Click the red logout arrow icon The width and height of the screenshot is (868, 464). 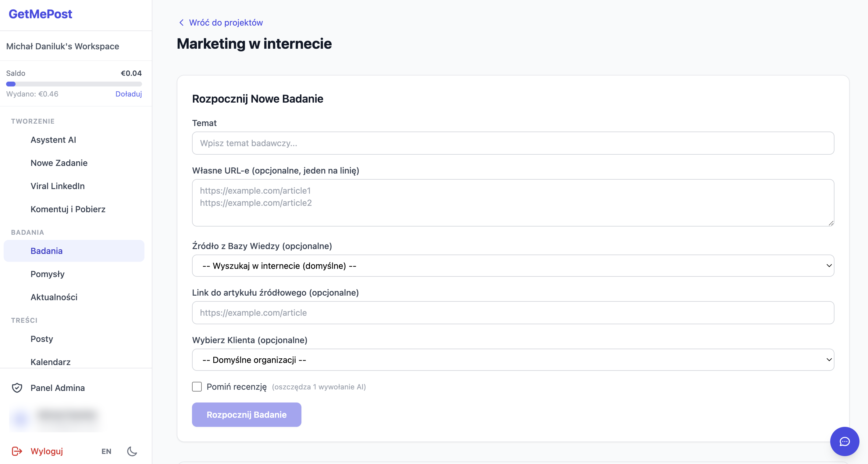(17, 451)
